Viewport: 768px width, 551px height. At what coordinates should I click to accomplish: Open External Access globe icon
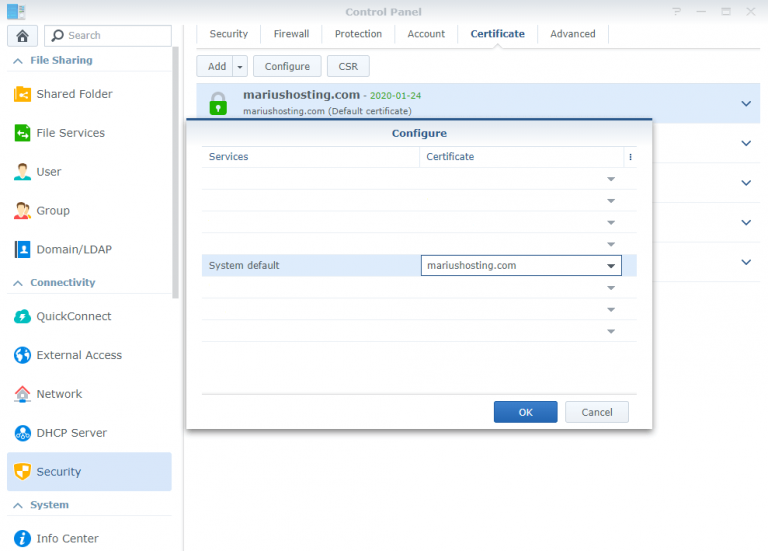tap(22, 355)
